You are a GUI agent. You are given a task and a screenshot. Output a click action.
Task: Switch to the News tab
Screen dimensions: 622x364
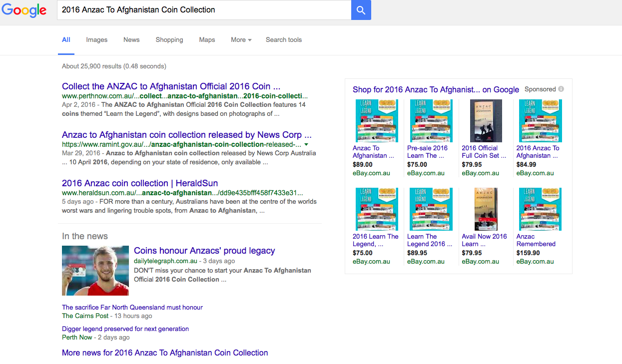click(x=131, y=40)
